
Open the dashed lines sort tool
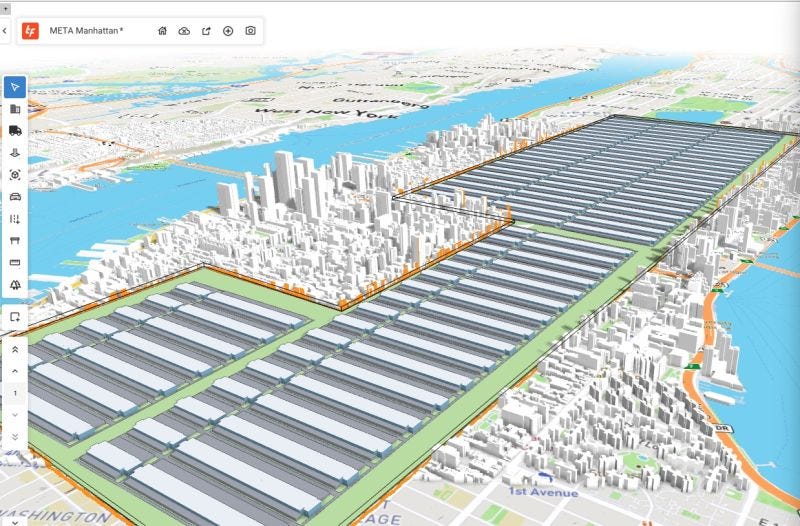click(x=15, y=219)
